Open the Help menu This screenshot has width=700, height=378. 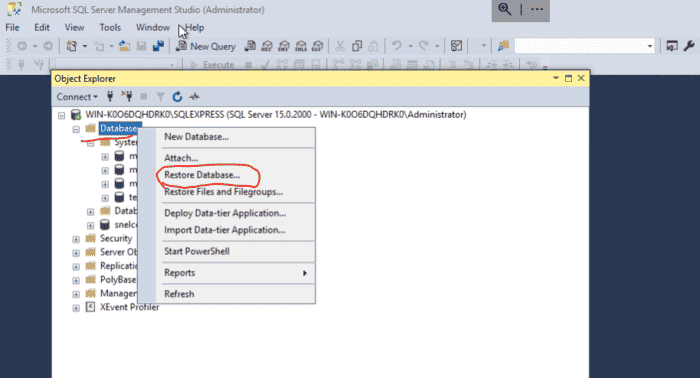point(195,27)
